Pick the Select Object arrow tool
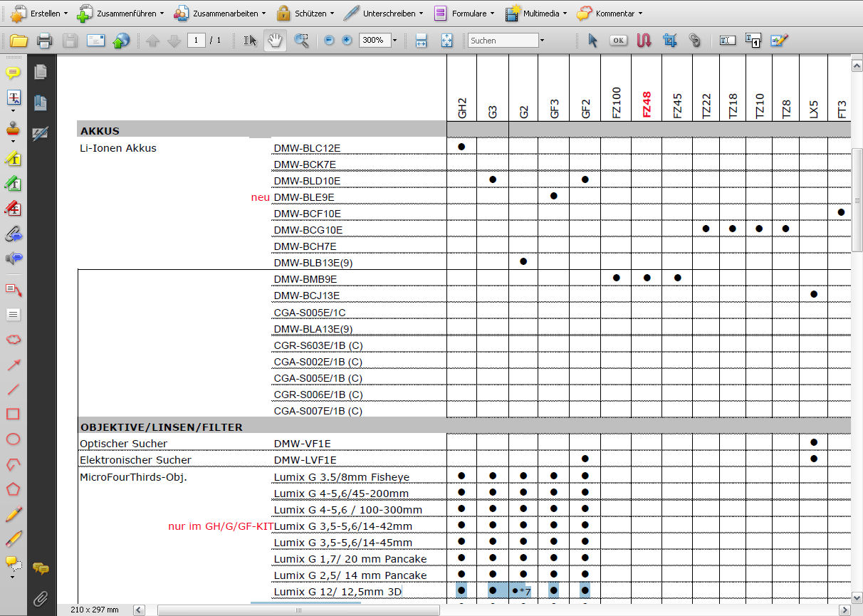Screen dimensions: 863x616 (592, 41)
